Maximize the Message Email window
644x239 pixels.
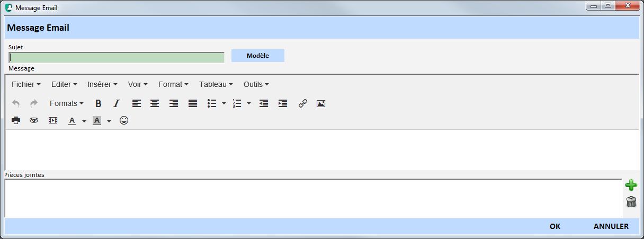pyautogui.click(x=608, y=6)
